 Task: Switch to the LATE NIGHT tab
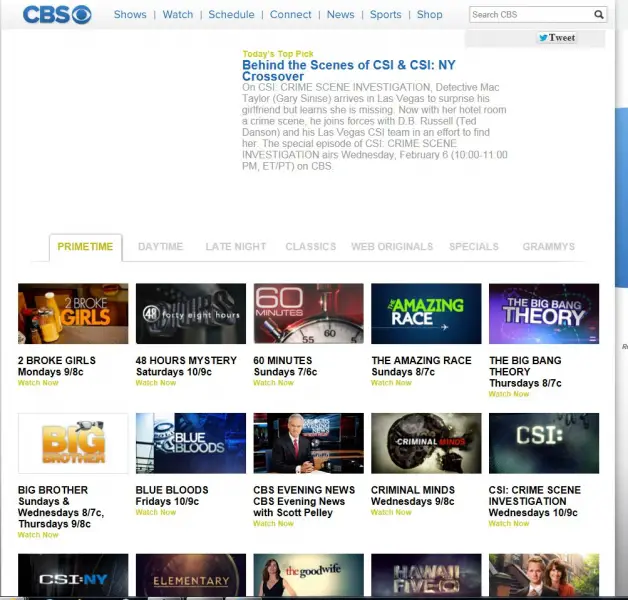tap(236, 247)
